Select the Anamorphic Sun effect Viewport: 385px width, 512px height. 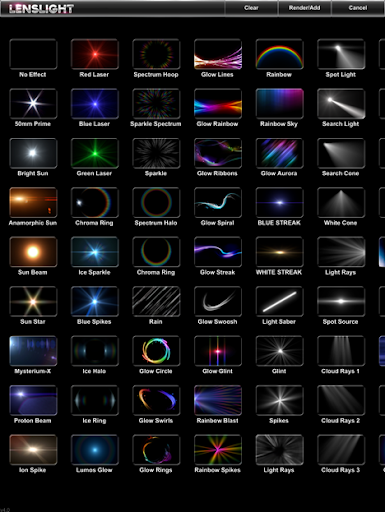[33, 202]
